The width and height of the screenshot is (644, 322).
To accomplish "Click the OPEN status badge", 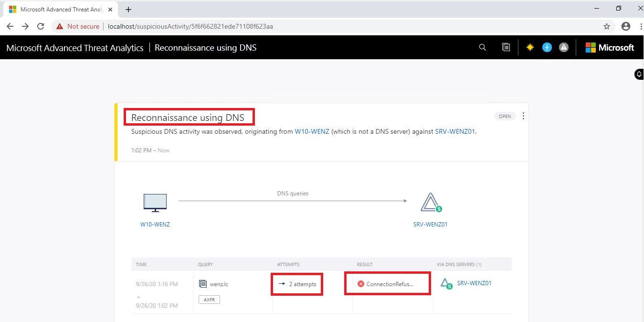I will 505,116.
